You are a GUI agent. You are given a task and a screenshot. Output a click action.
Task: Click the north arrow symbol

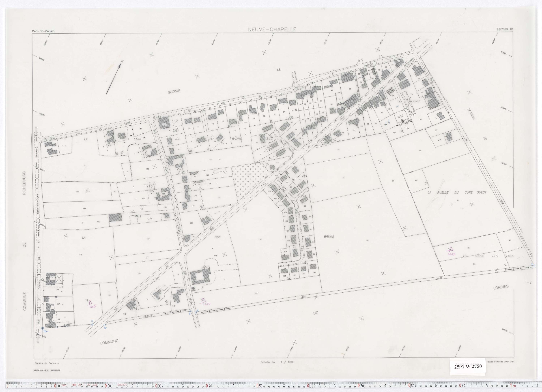pyautogui.click(x=115, y=77)
